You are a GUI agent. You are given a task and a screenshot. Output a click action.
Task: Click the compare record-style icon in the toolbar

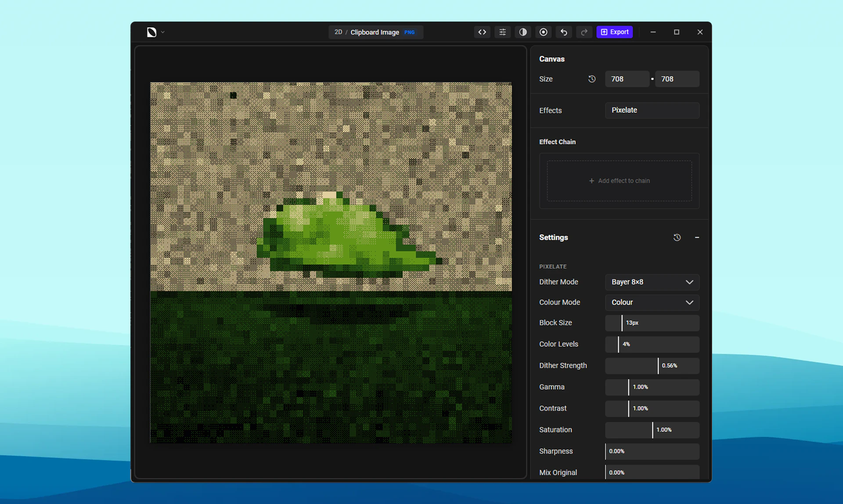tap(543, 32)
